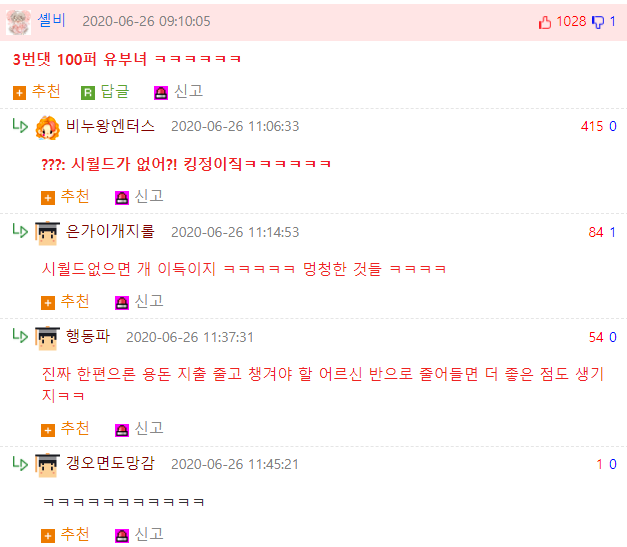Click username 은가이개지롤
Image resolution: width=627 pixels, height=547 pixels.
pos(110,231)
